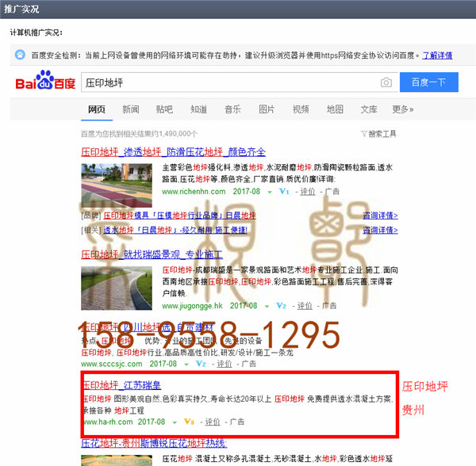Click the Baidu logo

tap(45, 80)
